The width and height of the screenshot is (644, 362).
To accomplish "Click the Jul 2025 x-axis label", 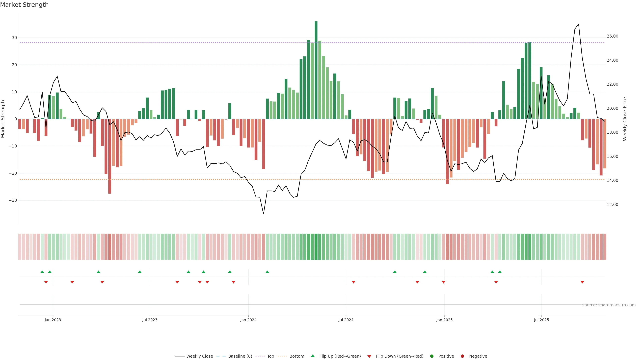I will (541, 320).
